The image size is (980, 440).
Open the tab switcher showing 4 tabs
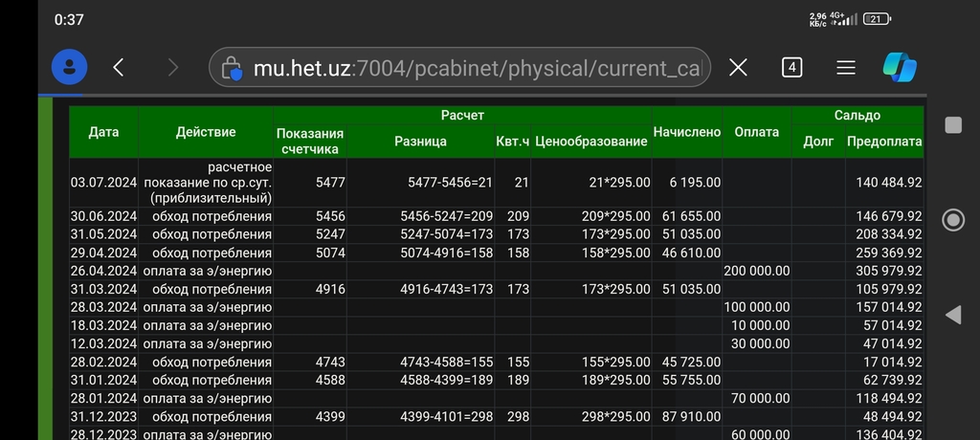click(x=791, y=68)
